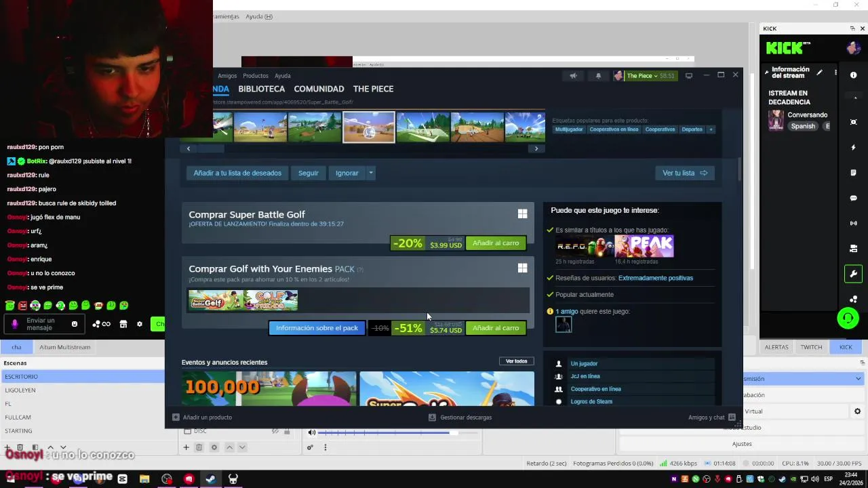Click the audio mixer three-dot options menu
The height and width of the screenshot is (488, 868).
(325, 447)
